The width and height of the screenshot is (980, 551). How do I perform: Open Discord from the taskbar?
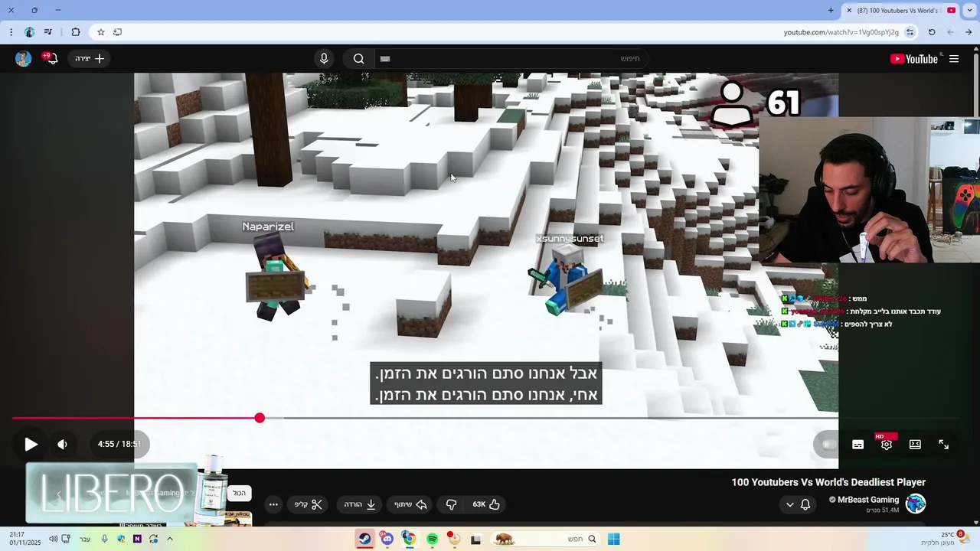[387, 539]
